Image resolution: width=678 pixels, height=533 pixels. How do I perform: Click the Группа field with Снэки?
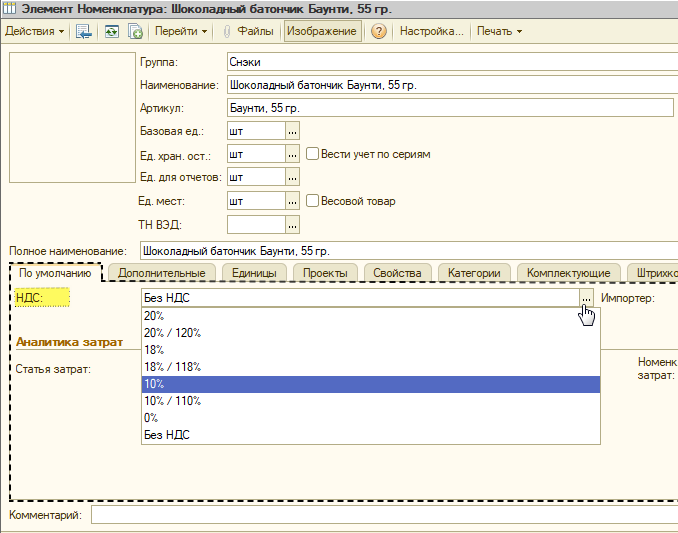452,62
